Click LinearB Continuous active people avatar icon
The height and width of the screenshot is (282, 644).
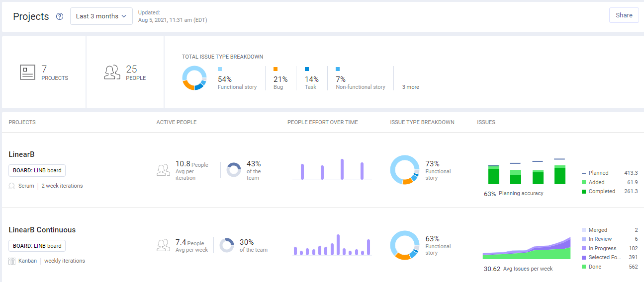tap(164, 245)
